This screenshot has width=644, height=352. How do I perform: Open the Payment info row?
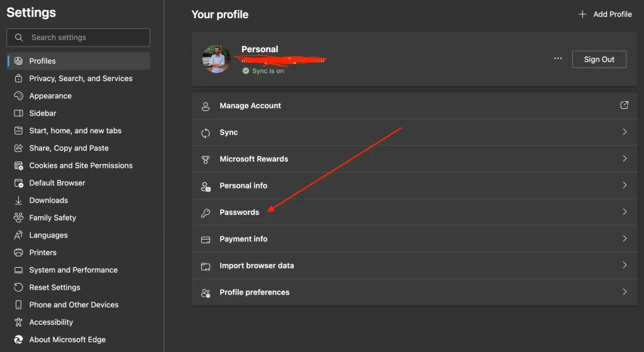pyautogui.click(x=414, y=239)
